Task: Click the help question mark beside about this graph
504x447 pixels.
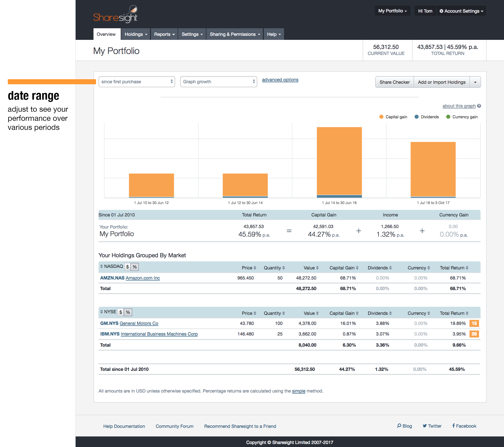Action: pyautogui.click(x=479, y=106)
